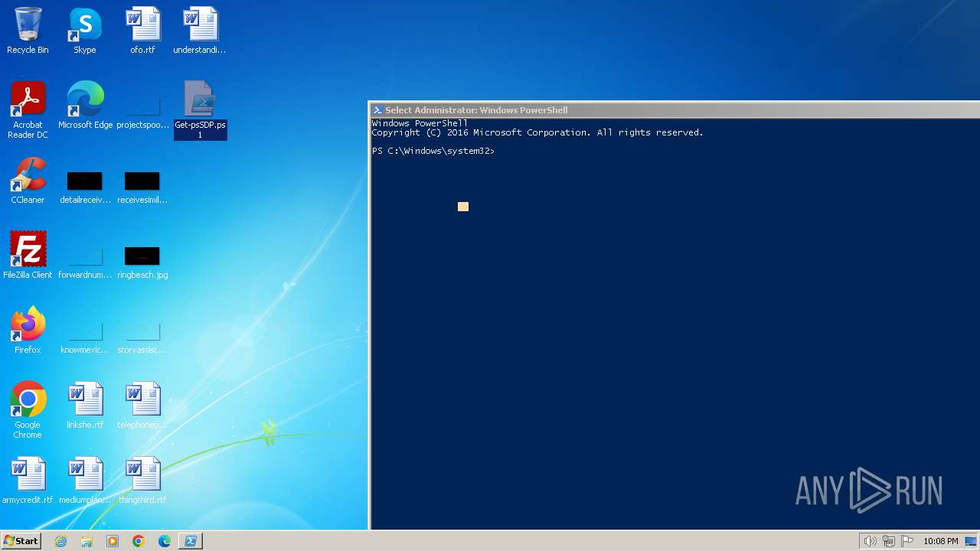Select the mediumplan... document icon
Screen dimensions: 980x551
click(x=85, y=481)
